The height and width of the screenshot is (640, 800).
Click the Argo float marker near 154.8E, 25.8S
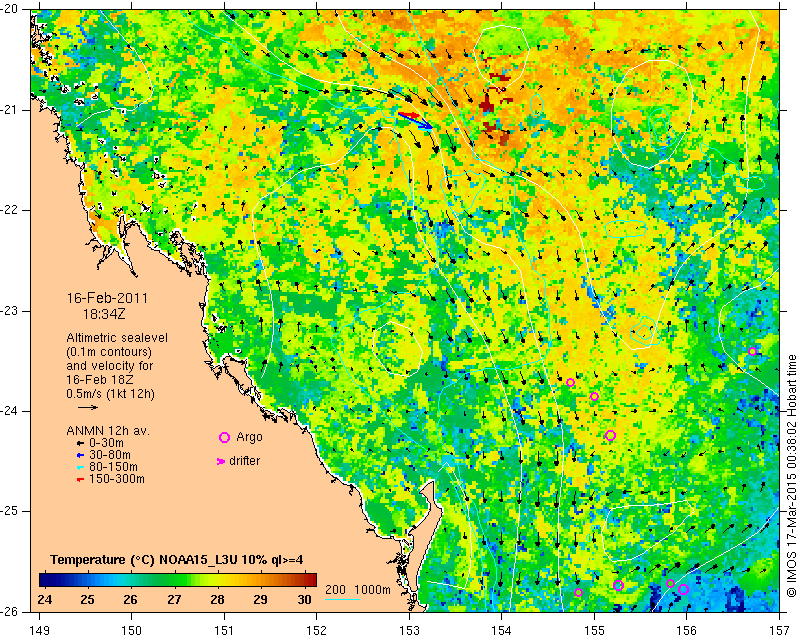[578, 593]
